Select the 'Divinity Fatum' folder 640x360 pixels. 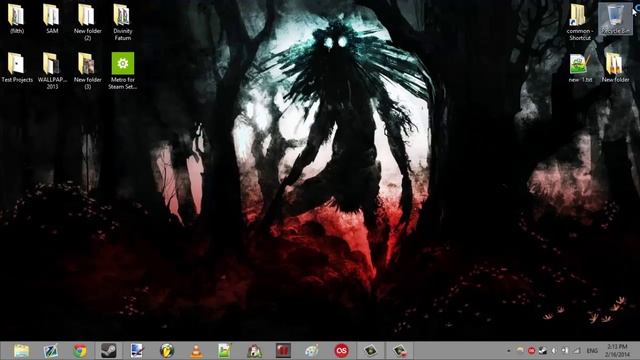point(122,22)
